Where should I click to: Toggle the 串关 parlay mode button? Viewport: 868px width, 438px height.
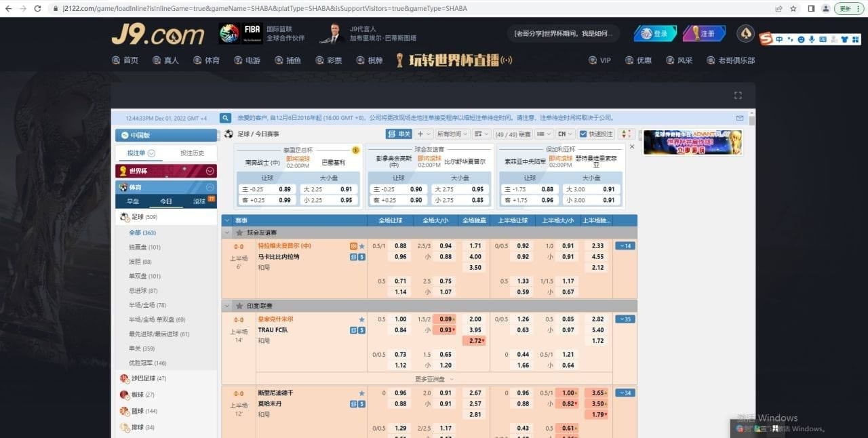399,134
